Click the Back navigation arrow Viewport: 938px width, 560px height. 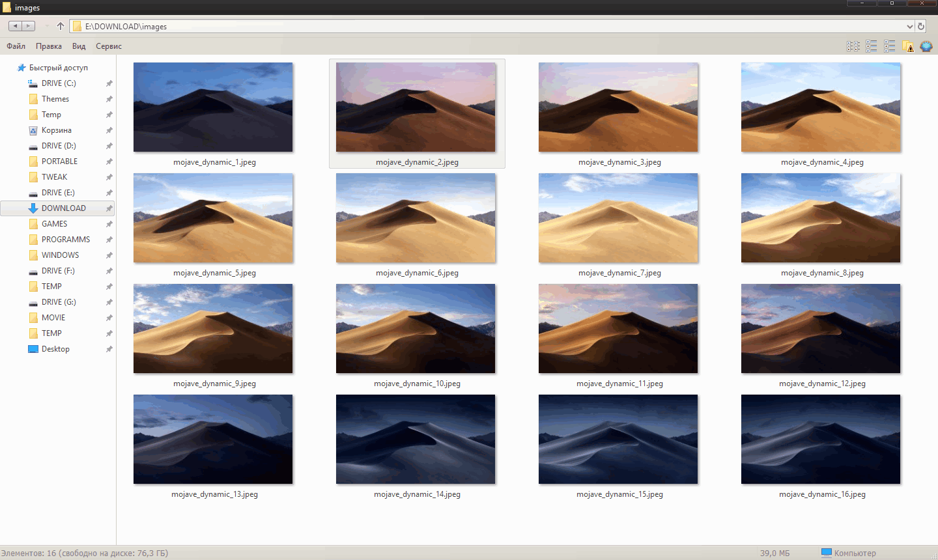[16, 26]
